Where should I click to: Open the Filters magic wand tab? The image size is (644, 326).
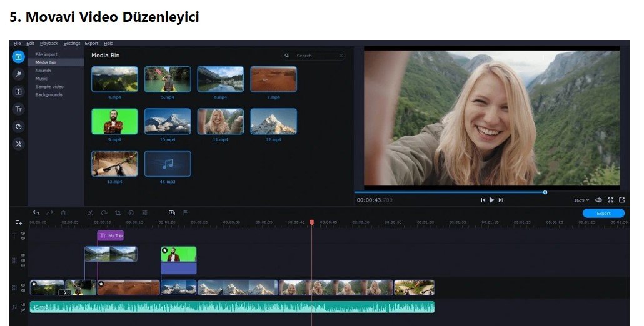click(x=19, y=74)
